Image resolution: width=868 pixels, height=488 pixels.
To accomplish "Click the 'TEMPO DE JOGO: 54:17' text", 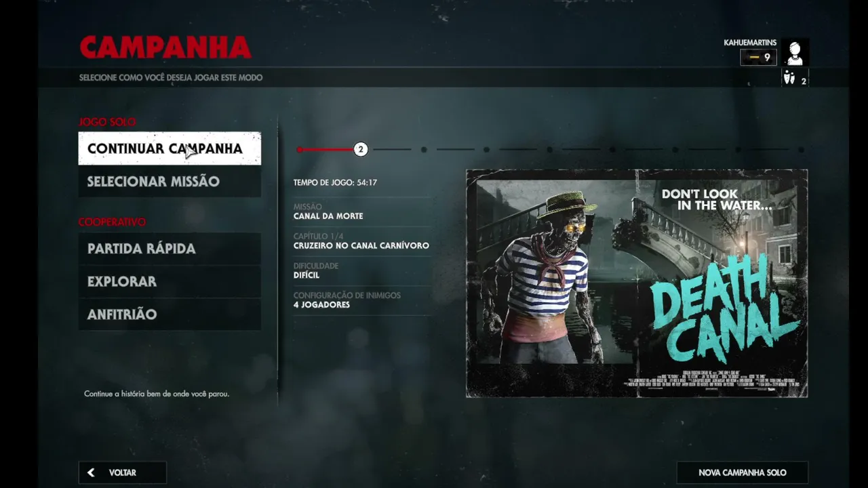I will (335, 183).
